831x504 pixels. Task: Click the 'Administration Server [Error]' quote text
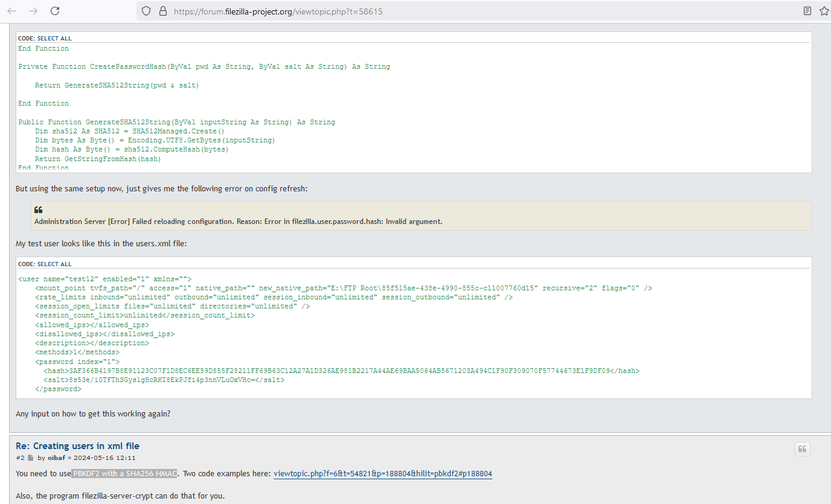pos(238,222)
